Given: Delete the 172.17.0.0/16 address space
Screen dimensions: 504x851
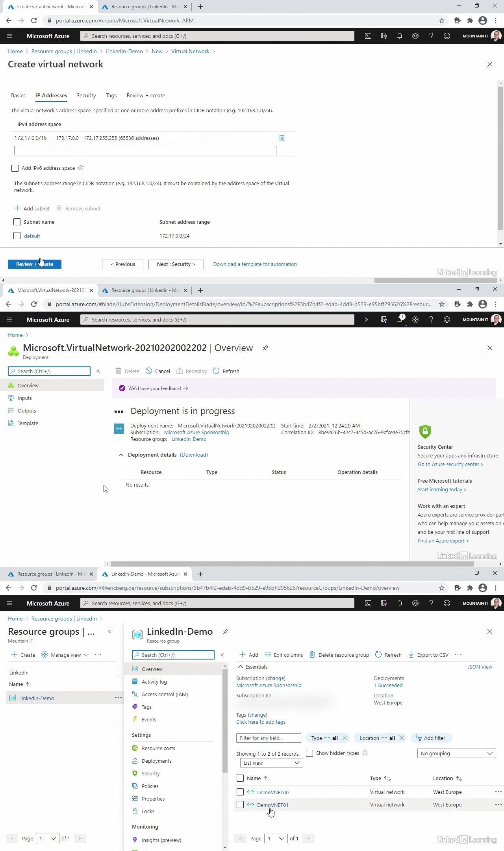Looking at the screenshot, I should click(x=282, y=138).
